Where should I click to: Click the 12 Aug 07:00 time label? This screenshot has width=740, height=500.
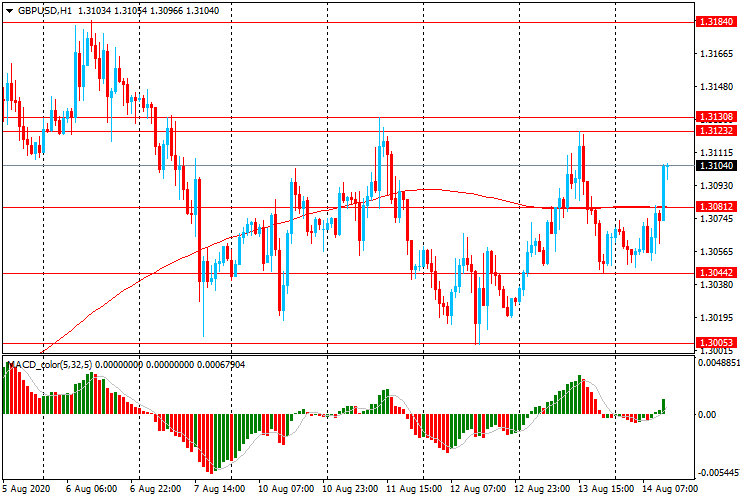pyautogui.click(x=479, y=490)
